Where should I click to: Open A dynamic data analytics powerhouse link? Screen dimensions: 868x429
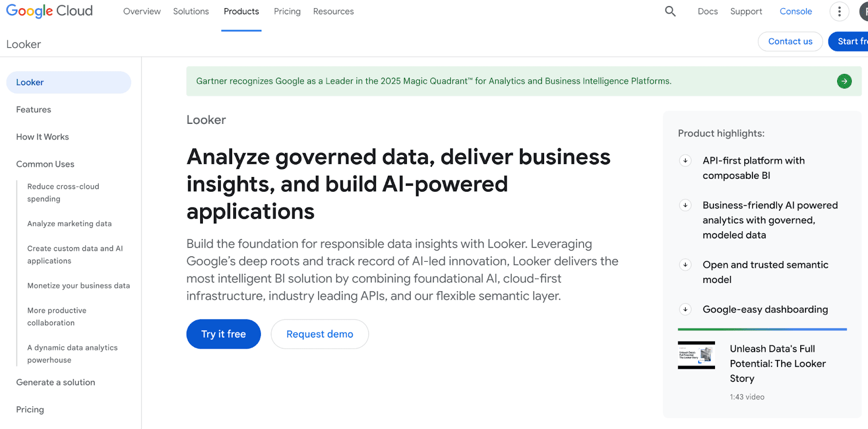coord(72,354)
